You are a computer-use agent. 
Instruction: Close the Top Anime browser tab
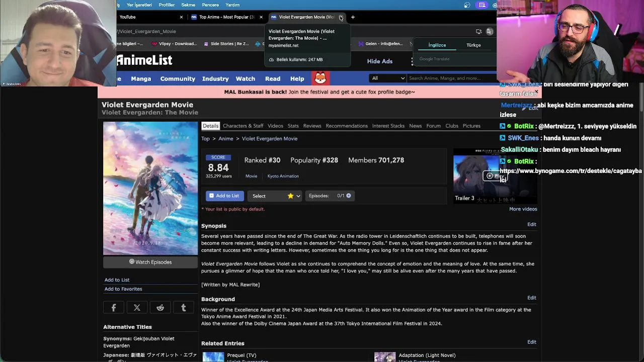(261, 17)
